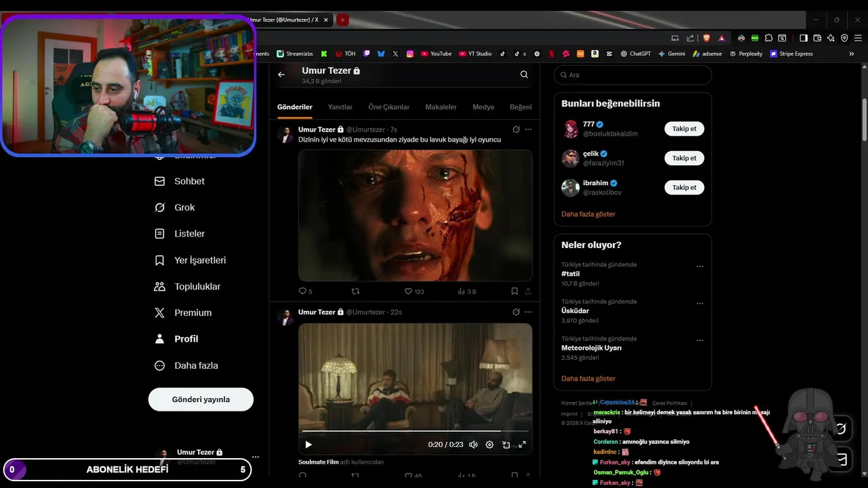Open the ChatGPT bookmark
Viewport: 868px width, 488px height.
tap(634, 54)
